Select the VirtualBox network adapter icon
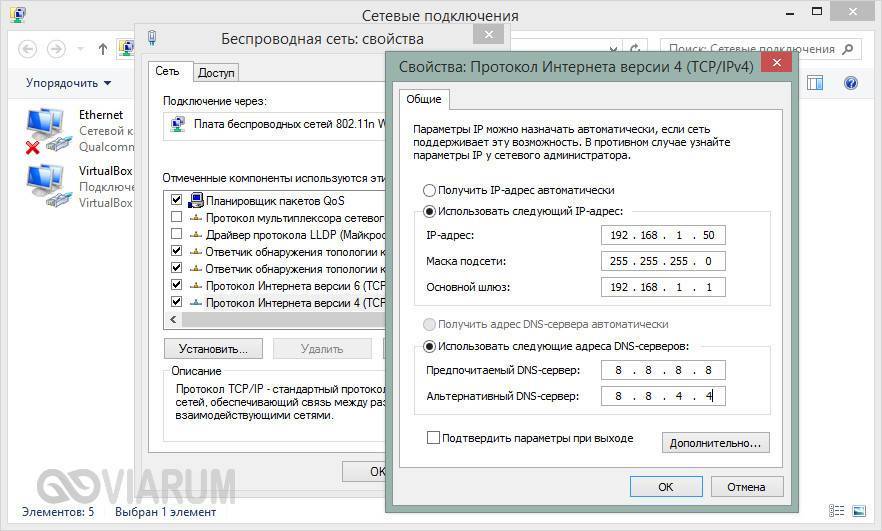The width and height of the screenshot is (882, 531). pyautogui.click(x=48, y=186)
